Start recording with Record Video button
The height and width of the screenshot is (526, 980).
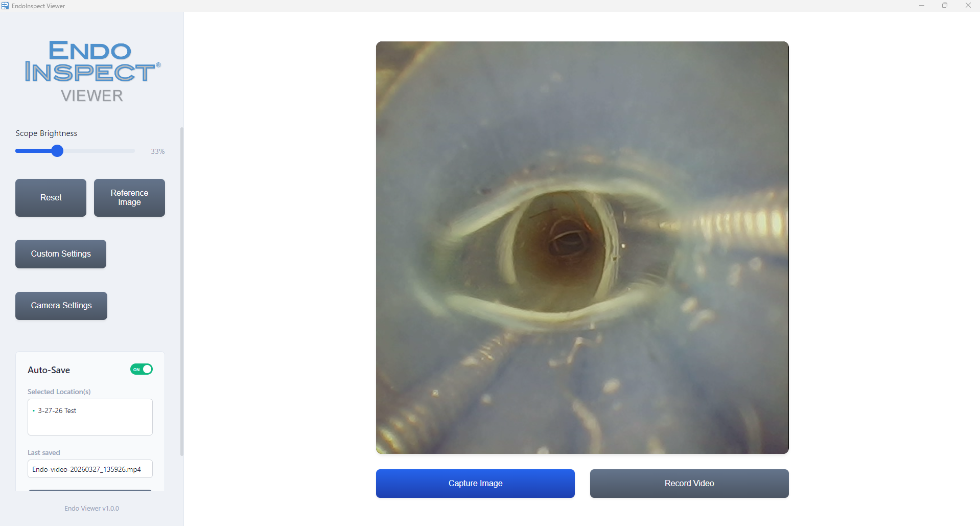tap(689, 484)
